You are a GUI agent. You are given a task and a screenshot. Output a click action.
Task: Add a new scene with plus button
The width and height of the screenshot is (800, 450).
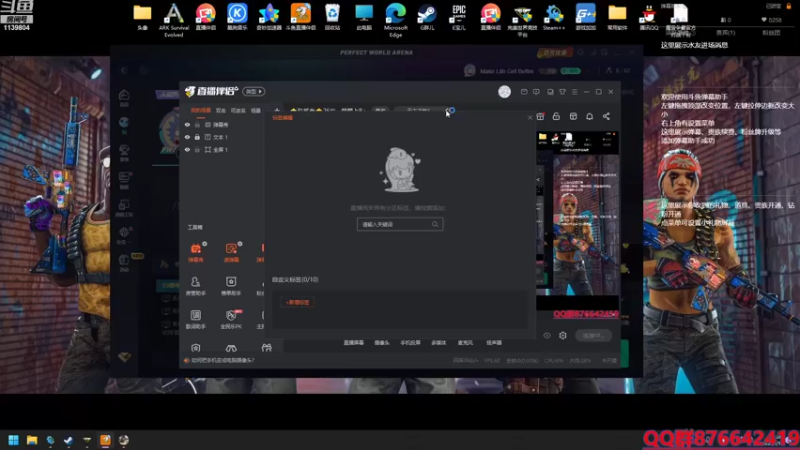click(x=277, y=110)
